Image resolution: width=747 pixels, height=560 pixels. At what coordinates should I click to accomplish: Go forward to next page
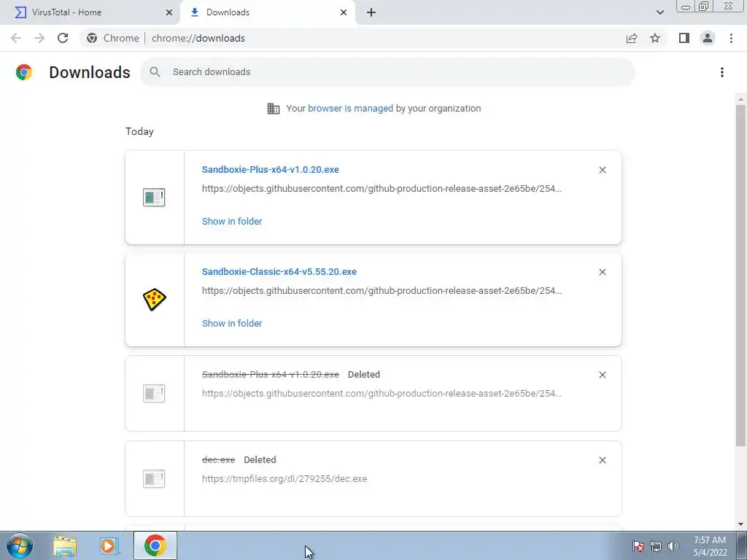tap(39, 38)
